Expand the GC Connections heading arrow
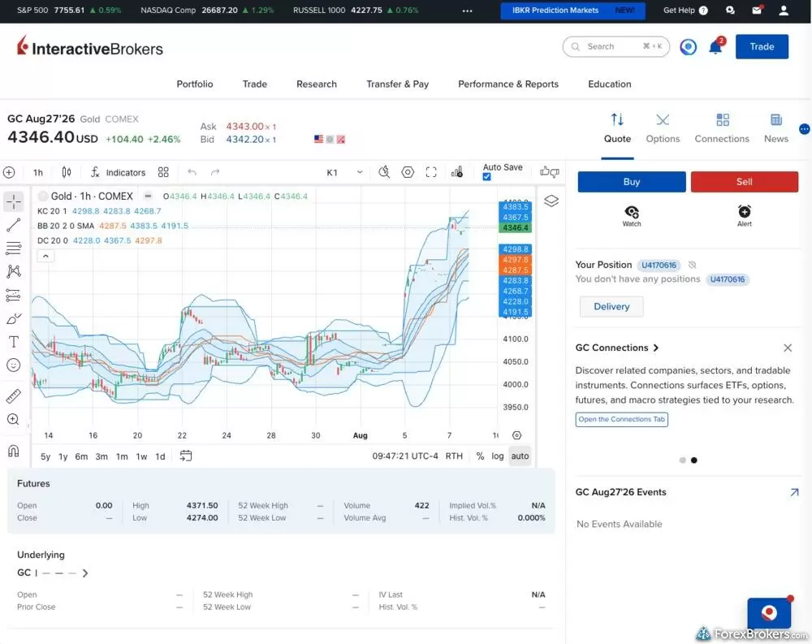Screen dimensions: 812x644 656,348
